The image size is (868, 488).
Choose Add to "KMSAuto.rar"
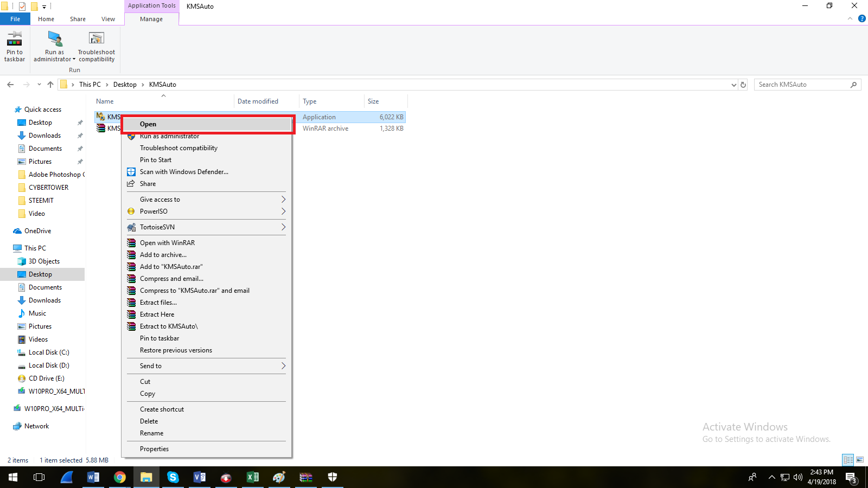pyautogui.click(x=207, y=267)
